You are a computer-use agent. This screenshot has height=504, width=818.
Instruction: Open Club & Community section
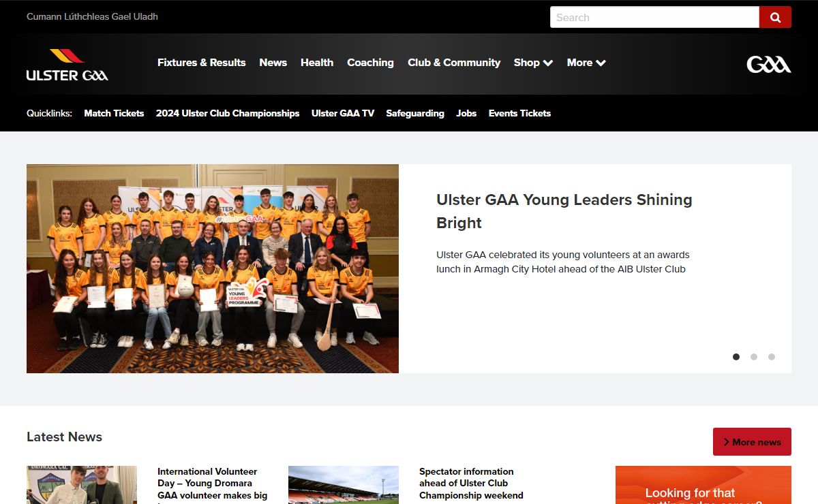[x=454, y=63]
